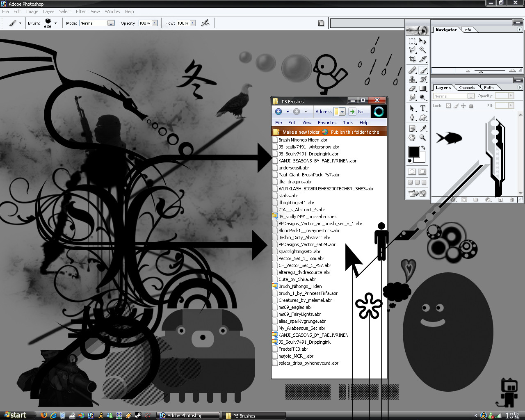Open the Layer menu in Photoshop
Screen dimensions: 525x420
coord(48,11)
